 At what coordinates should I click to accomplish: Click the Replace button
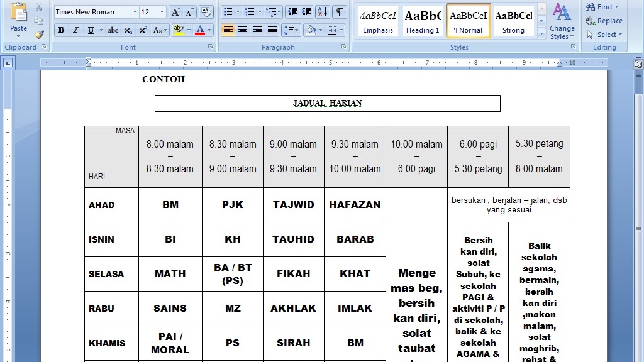(x=605, y=21)
